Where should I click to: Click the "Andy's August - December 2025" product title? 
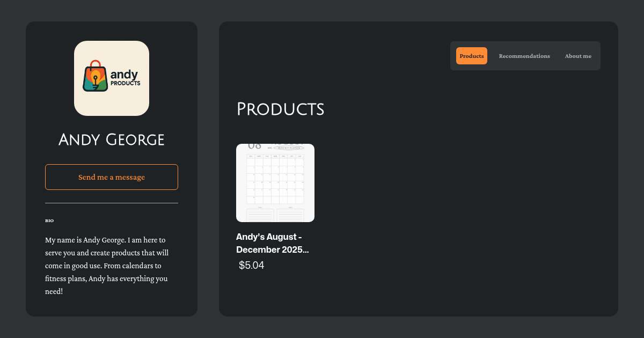coord(273,243)
